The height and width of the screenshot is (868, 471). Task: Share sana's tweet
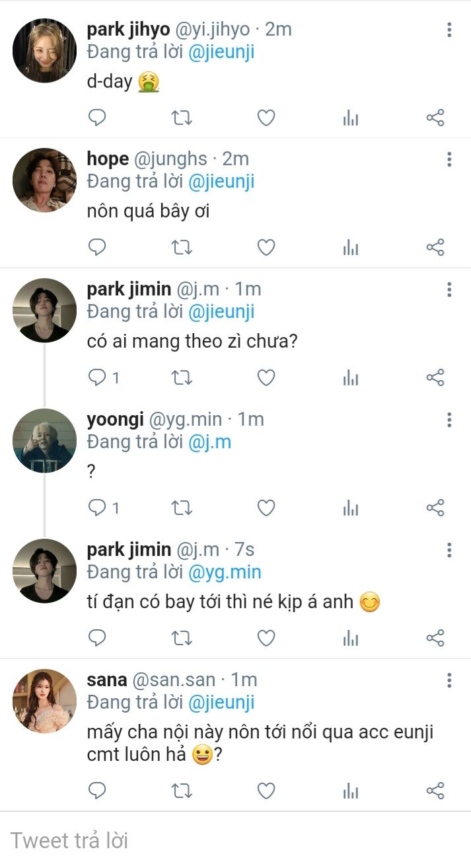click(x=435, y=790)
